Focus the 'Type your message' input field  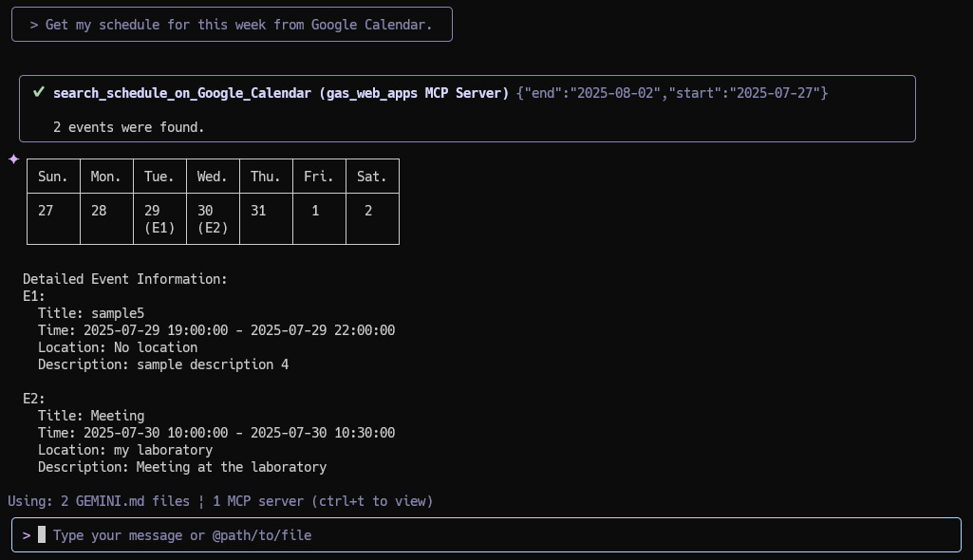click(x=486, y=535)
